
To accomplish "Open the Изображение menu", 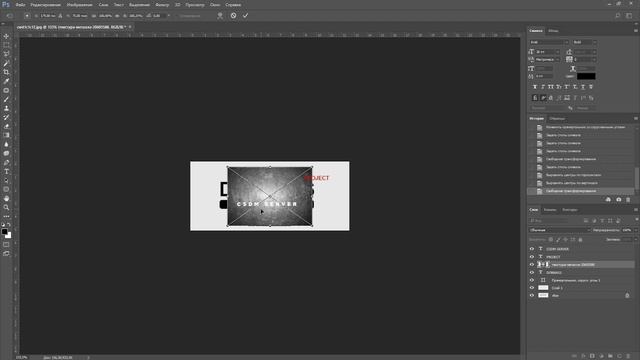I will [80, 5].
